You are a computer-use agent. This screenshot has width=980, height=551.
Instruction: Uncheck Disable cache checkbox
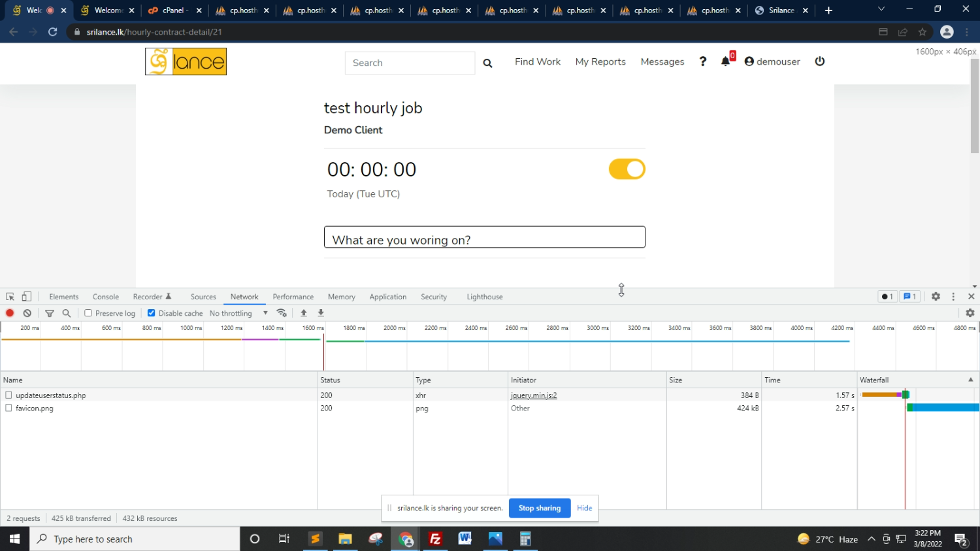point(152,313)
